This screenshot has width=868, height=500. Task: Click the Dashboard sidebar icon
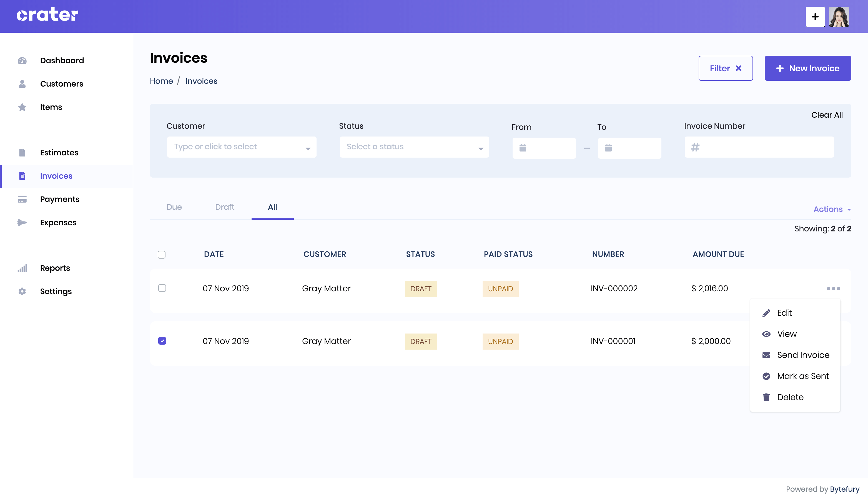(21, 60)
